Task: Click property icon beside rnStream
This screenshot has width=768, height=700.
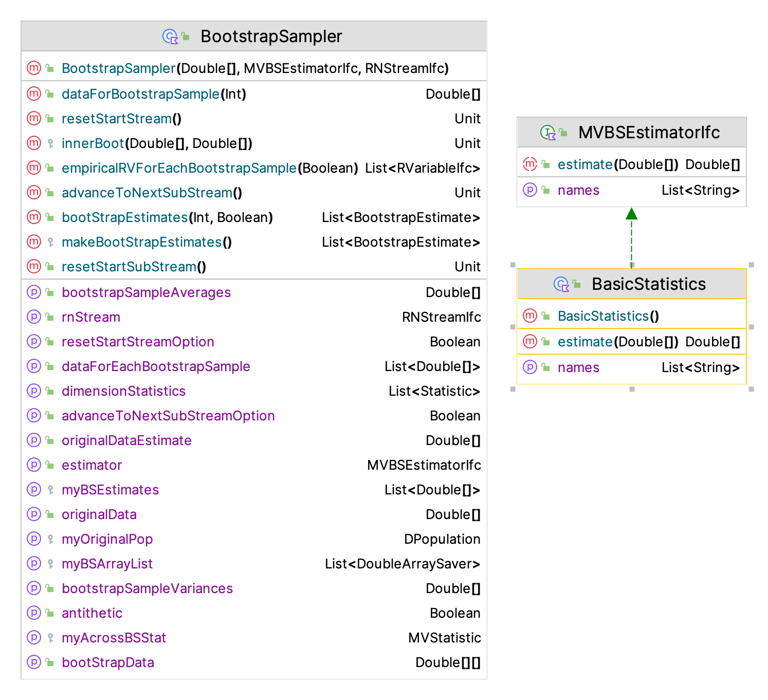Action: click(34, 317)
